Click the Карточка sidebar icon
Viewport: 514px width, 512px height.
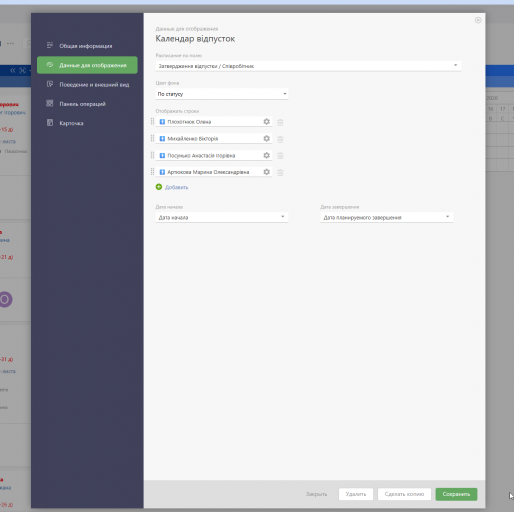(x=50, y=123)
